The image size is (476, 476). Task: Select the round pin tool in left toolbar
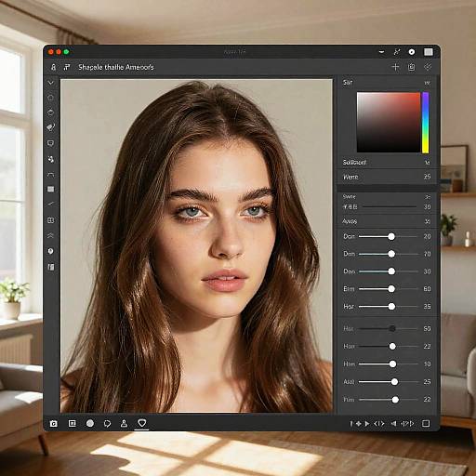pyautogui.click(x=51, y=251)
